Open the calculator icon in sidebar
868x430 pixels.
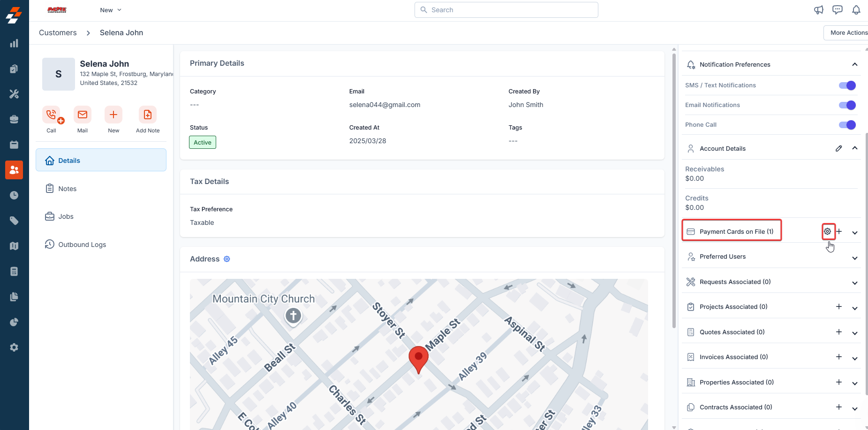pyautogui.click(x=14, y=271)
